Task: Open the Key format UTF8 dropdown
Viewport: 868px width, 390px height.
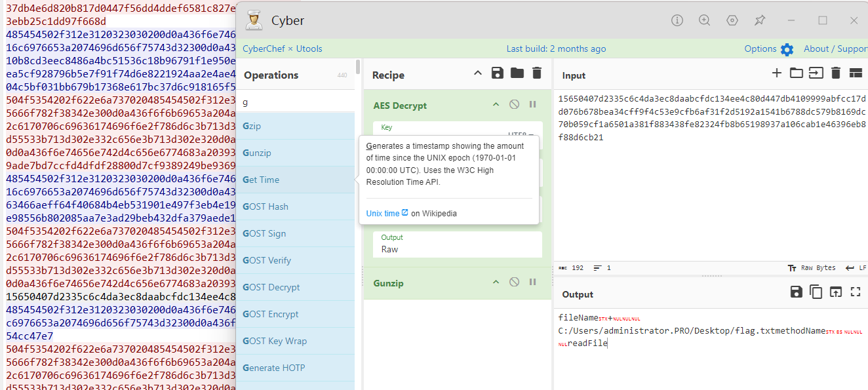Action: (x=521, y=134)
